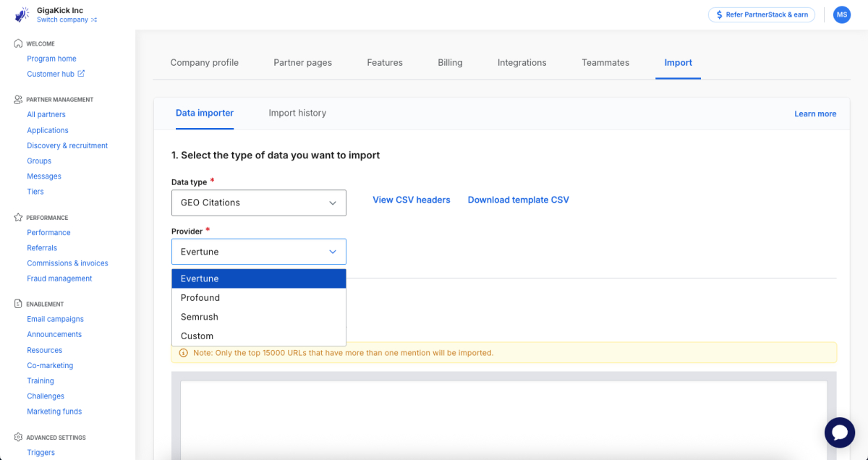This screenshot has height=460, width=868.
Task: Go to Co-marketing in sidebar
Action: click(x=50, y=365)
